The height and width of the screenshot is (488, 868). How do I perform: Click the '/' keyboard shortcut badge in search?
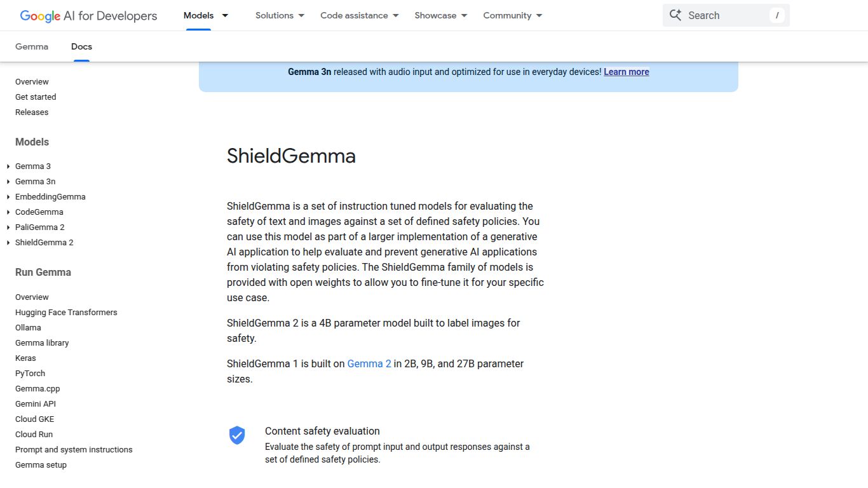click(778, 15)
